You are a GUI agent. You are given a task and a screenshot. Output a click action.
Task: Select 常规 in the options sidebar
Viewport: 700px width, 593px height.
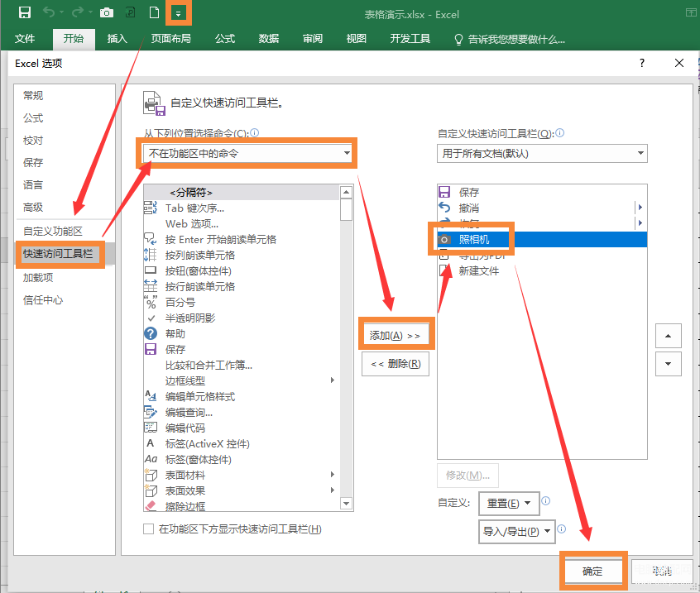tap(33, 95)
